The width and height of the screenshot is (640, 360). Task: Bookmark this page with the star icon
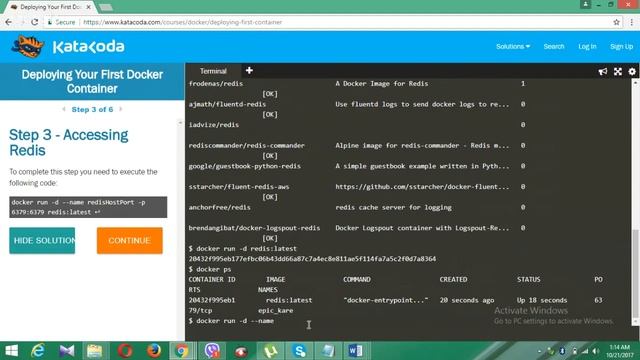pos(616,22)
